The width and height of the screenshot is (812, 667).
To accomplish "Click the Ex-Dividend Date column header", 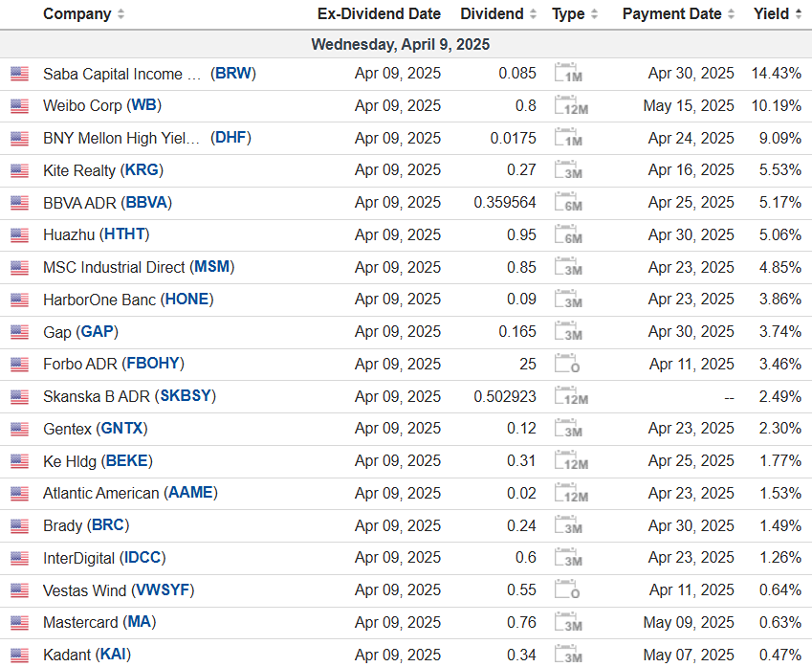I will click(x=379, y=14).
